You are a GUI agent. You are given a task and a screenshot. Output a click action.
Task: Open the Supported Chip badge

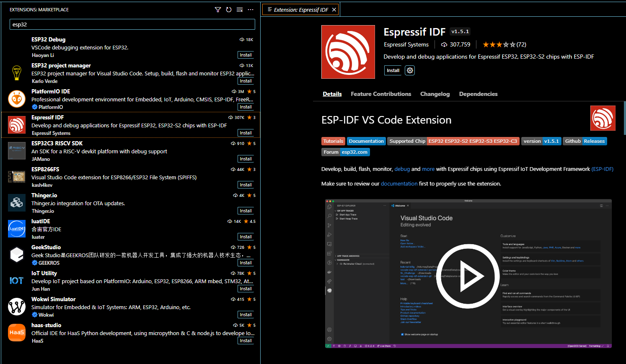tap(453, 141)
